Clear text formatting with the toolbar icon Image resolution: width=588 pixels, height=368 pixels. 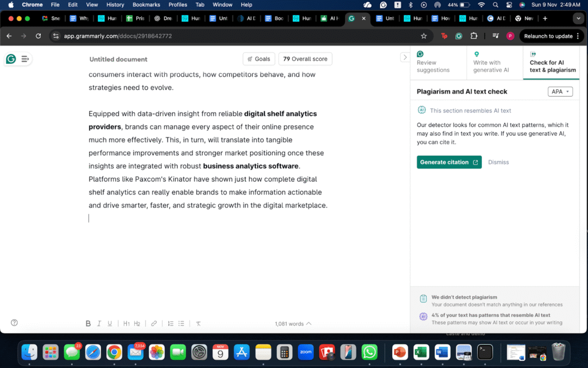tap(198, 324)
